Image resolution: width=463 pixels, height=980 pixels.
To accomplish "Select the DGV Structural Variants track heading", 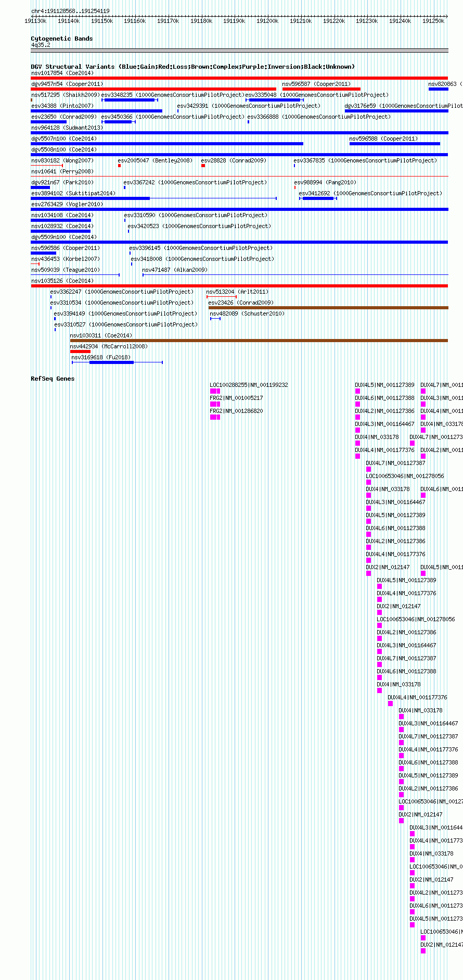I will coord(192,67).
